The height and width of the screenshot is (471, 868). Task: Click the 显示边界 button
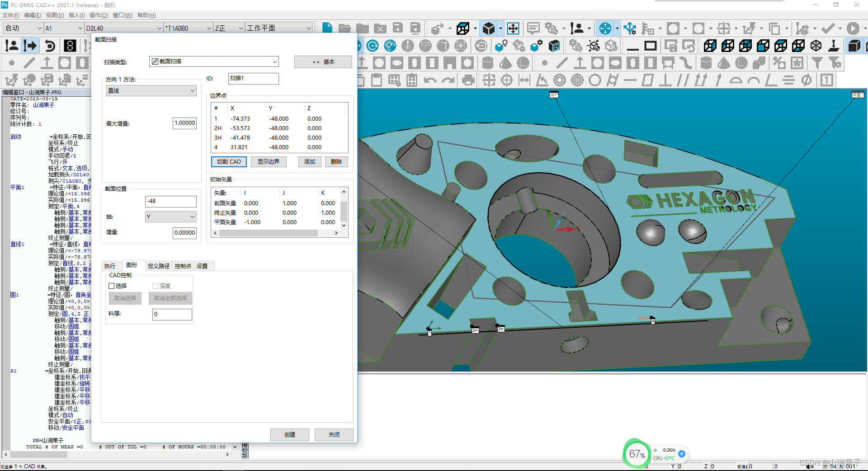coord(269,162)
